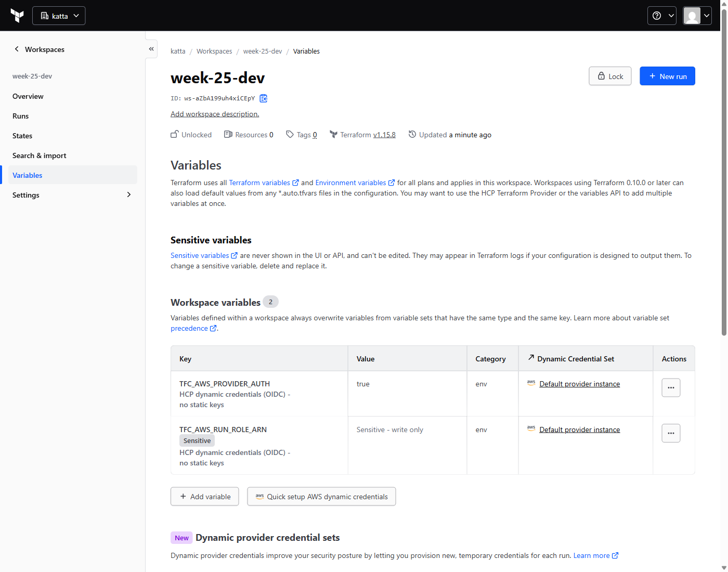Open Default provider instance for TFC_AWS_PROVIDER_AUTH

580,384
